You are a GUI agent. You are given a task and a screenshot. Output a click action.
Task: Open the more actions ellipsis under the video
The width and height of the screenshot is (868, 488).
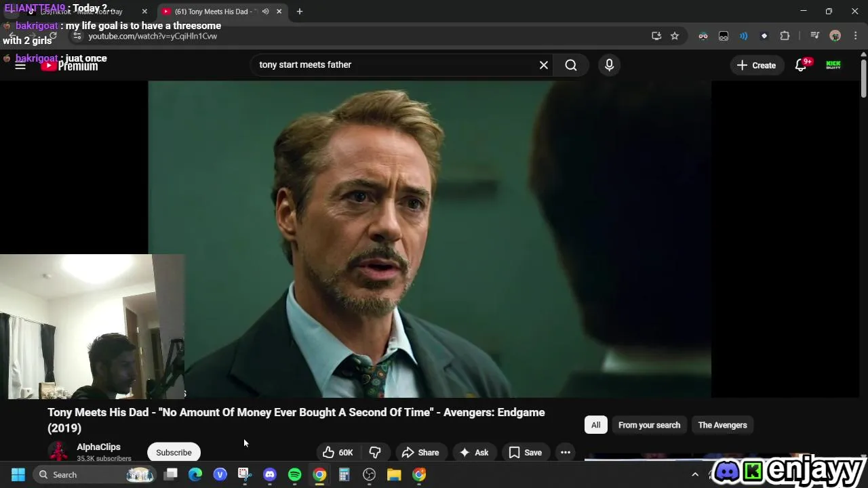(x=566, y=452)
